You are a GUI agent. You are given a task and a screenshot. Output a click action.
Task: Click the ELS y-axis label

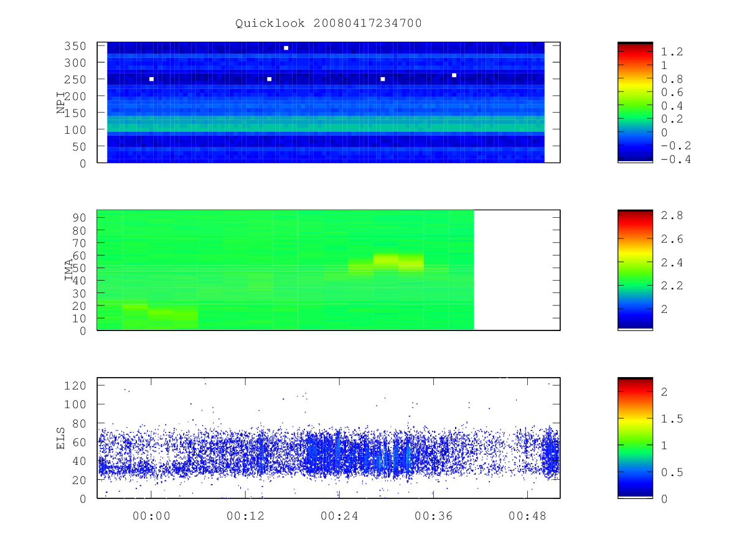(x=61, y=438)
